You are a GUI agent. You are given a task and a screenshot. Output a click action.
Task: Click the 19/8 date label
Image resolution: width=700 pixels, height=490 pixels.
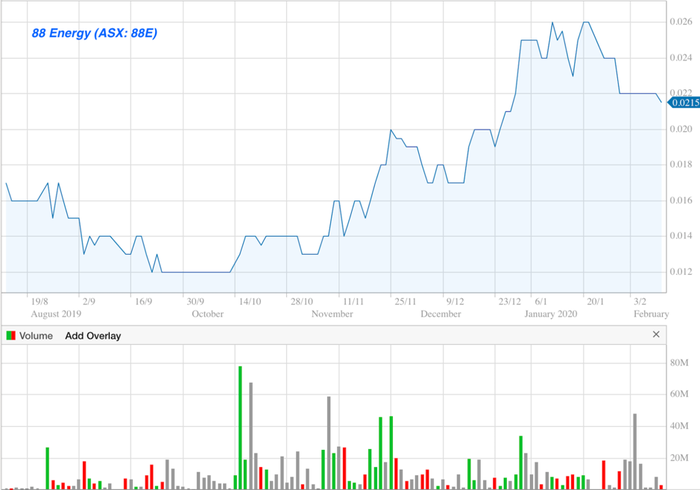(39, 302)
